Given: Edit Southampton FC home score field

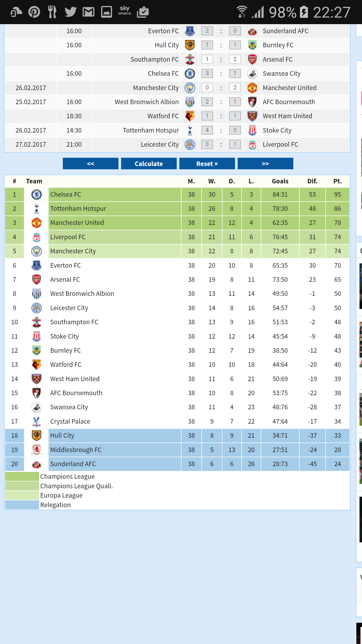Looking at the screenshot, I should 207,59.
